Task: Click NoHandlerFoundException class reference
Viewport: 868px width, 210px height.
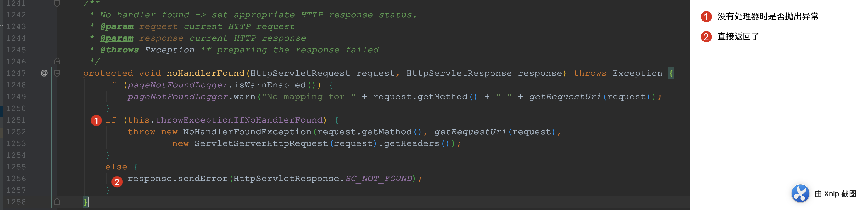Action: [247, 131]
